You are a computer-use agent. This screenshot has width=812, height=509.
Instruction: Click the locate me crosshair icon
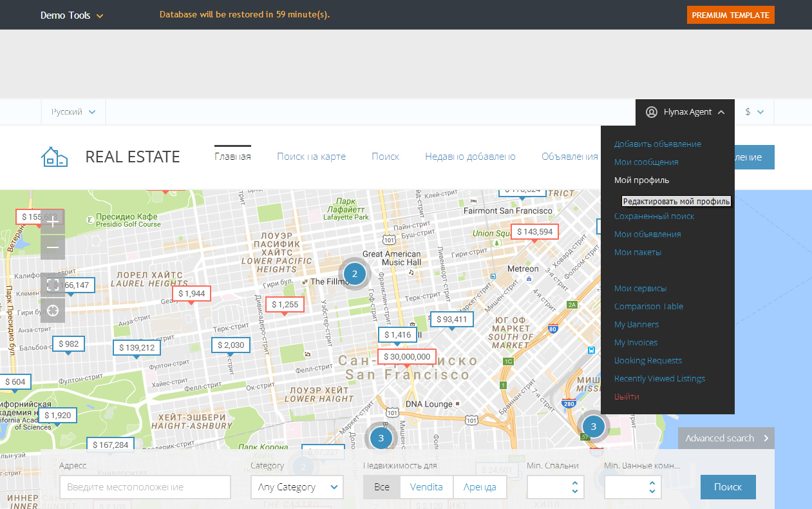(53, 310)
